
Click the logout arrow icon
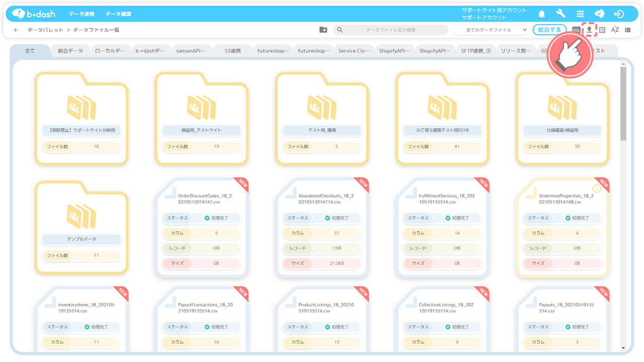pyautogui.click(x=619, y=14)
